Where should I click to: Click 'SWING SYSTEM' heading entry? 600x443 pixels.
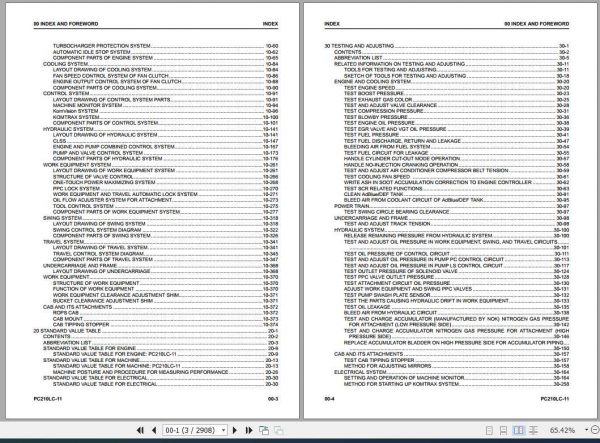[x=62, y=218]
